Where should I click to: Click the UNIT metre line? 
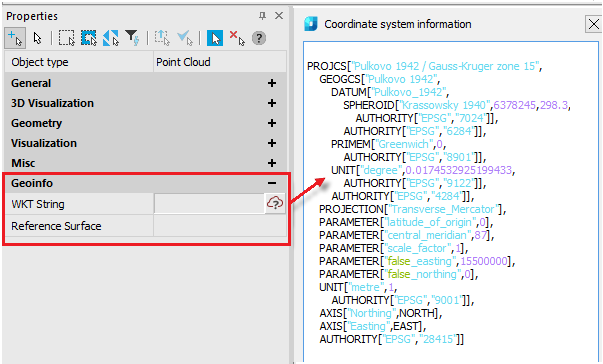(x=358, y=287)
